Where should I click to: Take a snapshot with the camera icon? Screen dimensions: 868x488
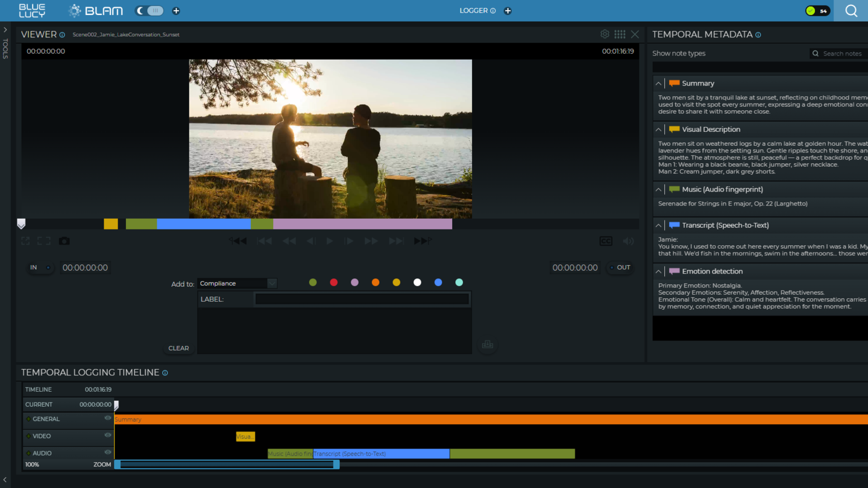coord(64,241)
